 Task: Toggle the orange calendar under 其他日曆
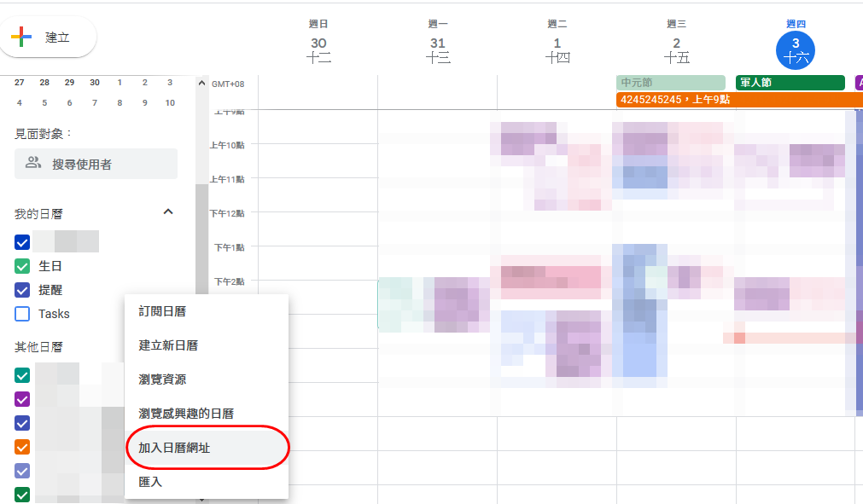coord(21,446)
